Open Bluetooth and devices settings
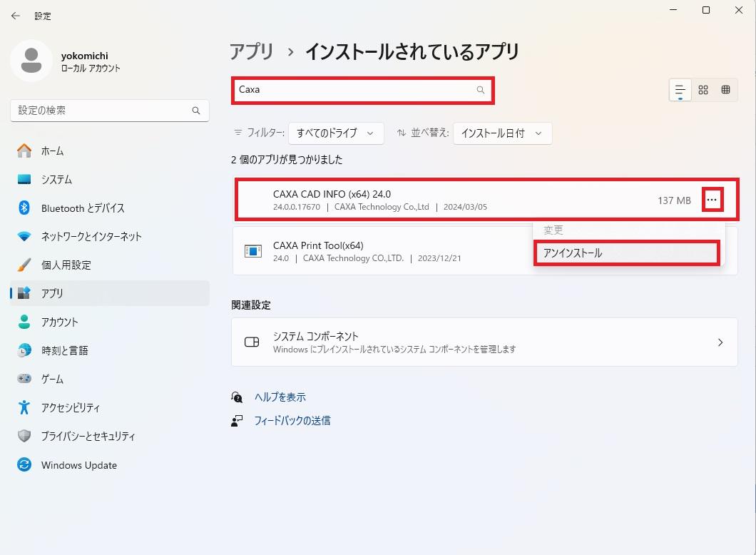The image size is (756, 555). coord(83,208)
